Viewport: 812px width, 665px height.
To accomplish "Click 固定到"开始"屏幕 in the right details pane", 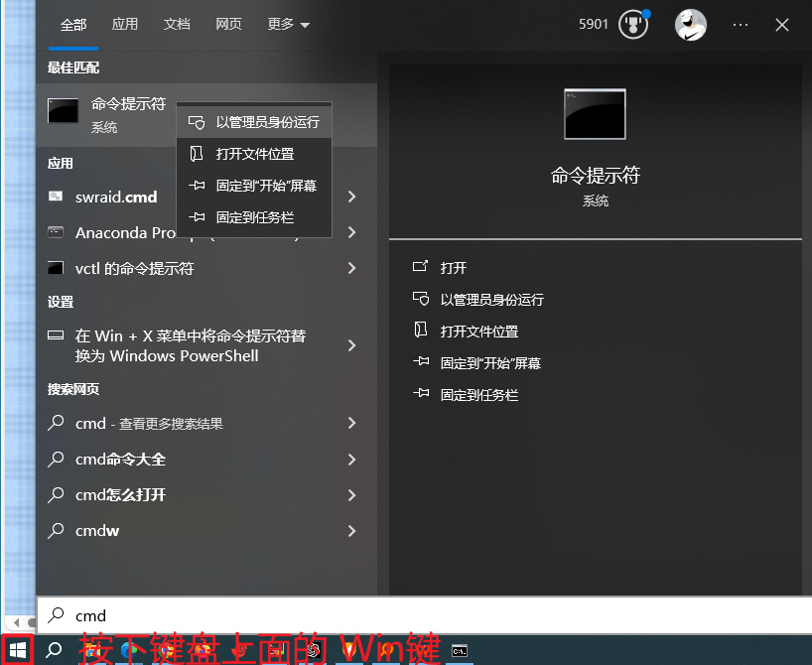I will point(476,363).
